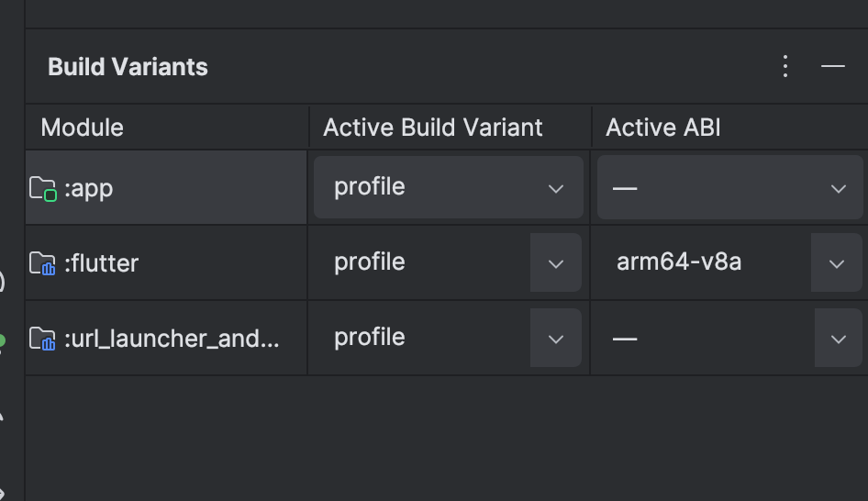Click the :app module folder icon
868x501 pixels.
(x=42, y=189)
